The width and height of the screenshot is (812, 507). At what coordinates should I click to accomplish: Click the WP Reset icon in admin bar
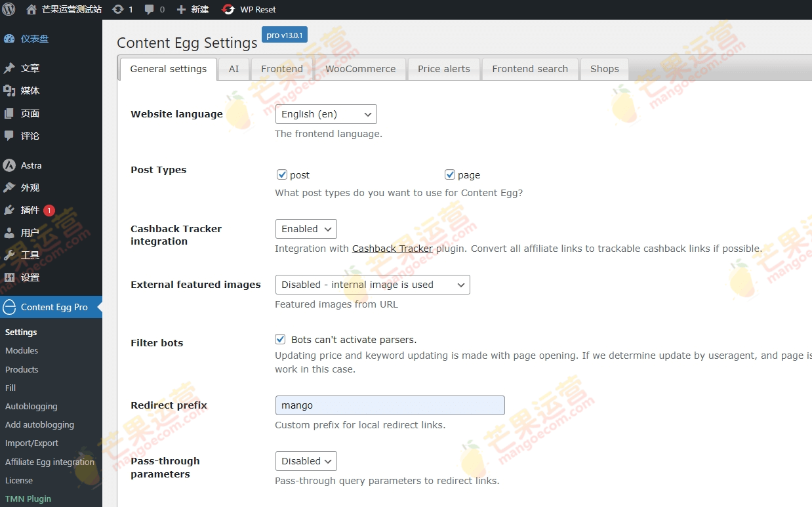(228, 9)
